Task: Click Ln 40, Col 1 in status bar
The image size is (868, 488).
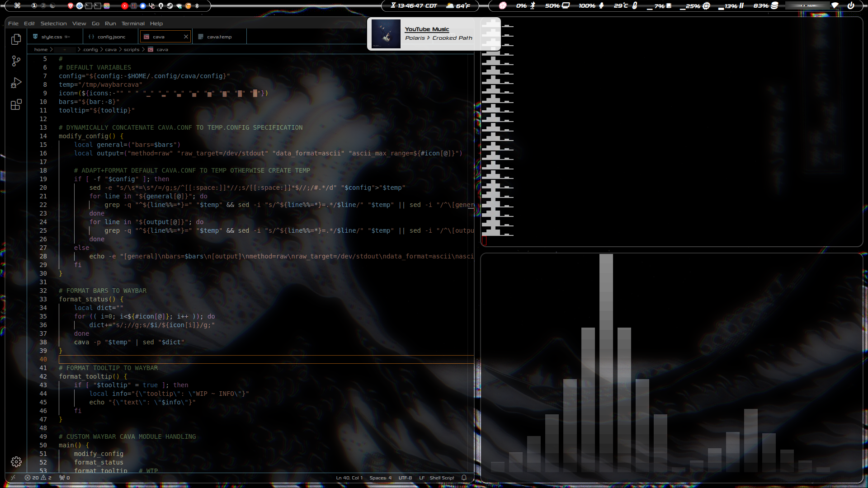Action: tap(349, 478)
